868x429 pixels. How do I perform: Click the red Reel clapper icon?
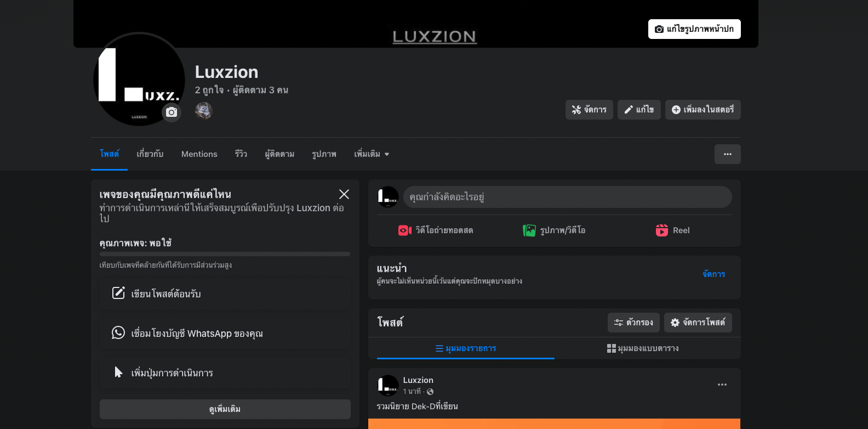[x=662, y=230]
